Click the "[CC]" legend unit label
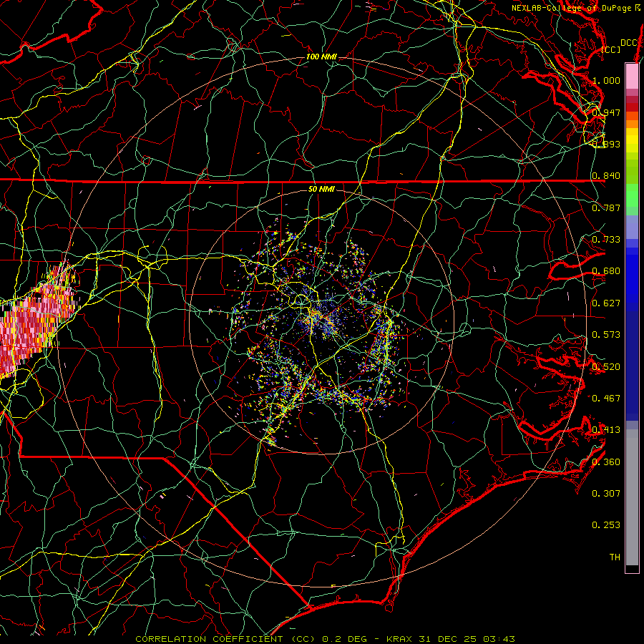This screenshot has height=644, width=644. (x=611, y=49)
